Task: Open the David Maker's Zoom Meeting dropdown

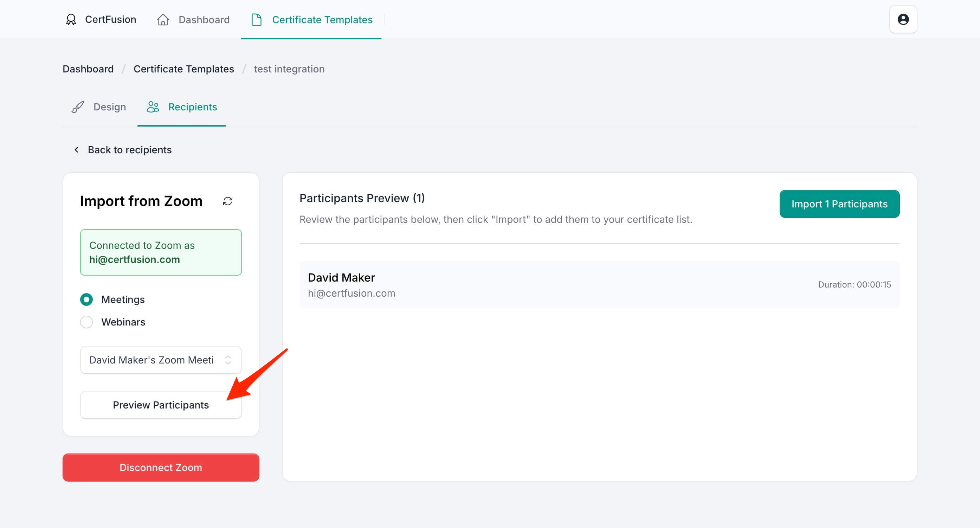Action: click(152, 360)
